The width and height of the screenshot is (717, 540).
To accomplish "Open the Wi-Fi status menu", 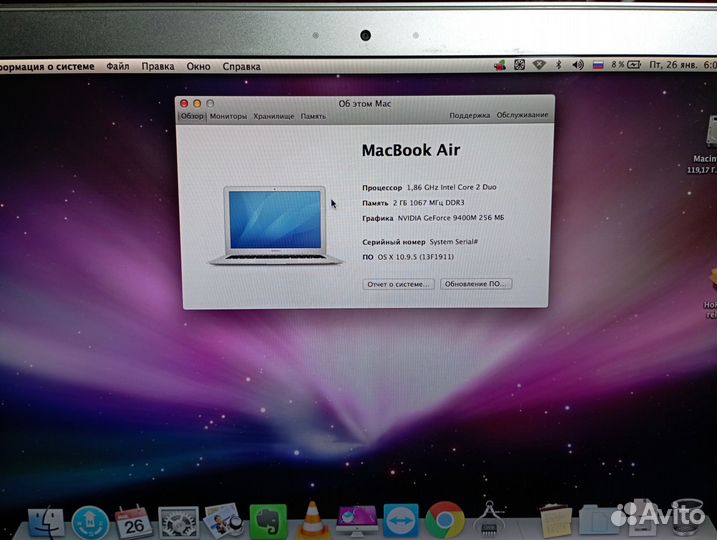I will pyautogui.click(x=540, y=65).
